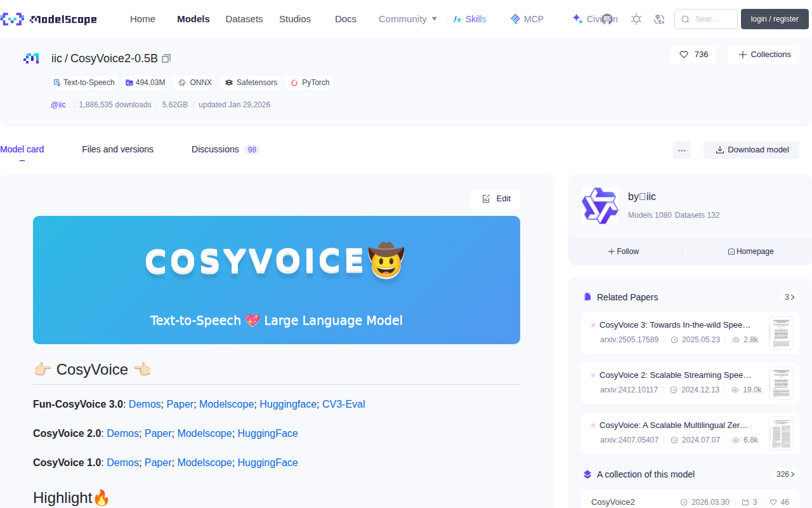The height and width of the screenshot is (508, 812).
Task: Go to Home in top navigation
Action: click(x=143, y=19)
